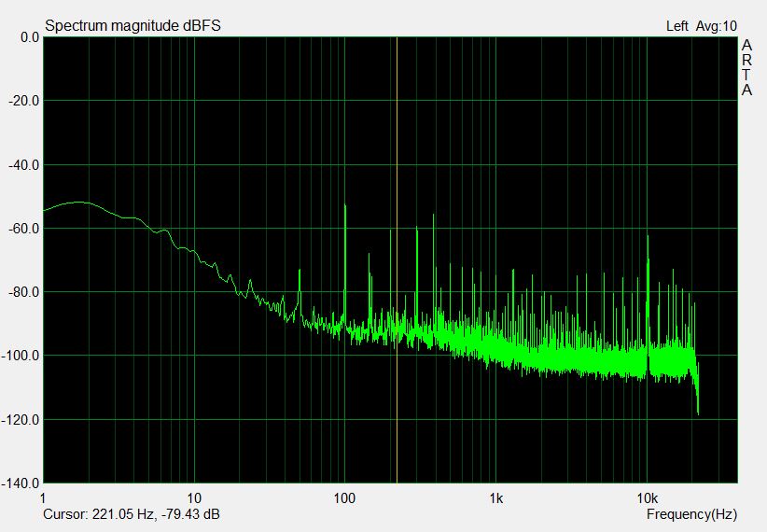Click the '1k' frequency axis label
The height and width of the screenshot is (532, 767).
point(496,498)
